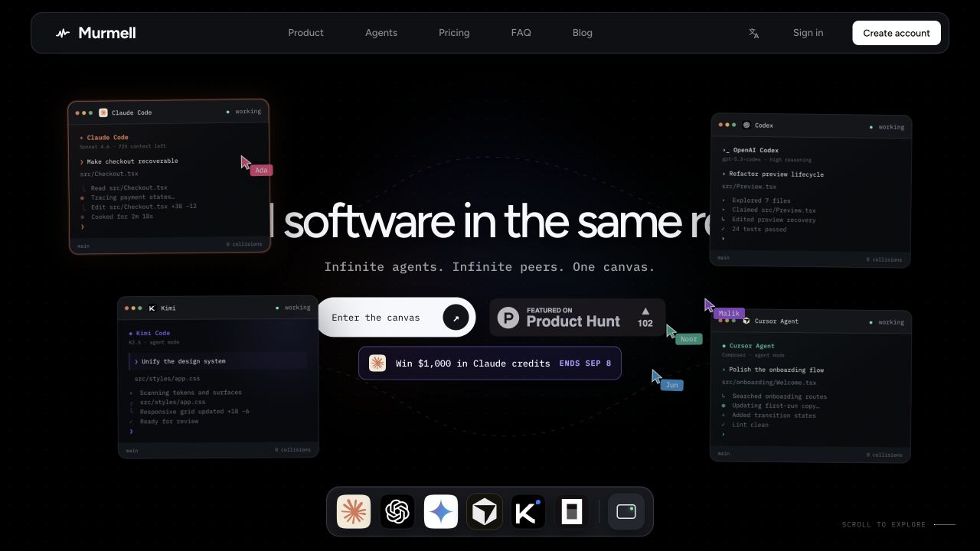This screenshot has width=980, height=551.
Task: Click 'Explored 7 files' line
Action: (761, 201)
